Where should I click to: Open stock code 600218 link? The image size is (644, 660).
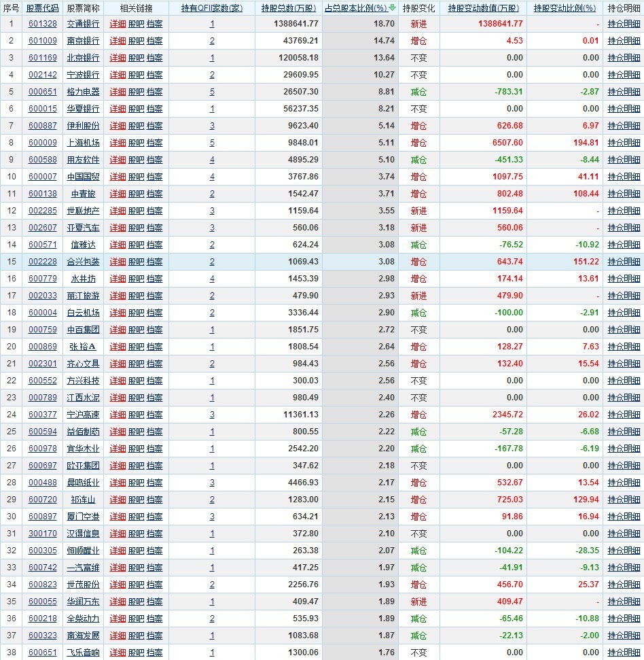43,618
